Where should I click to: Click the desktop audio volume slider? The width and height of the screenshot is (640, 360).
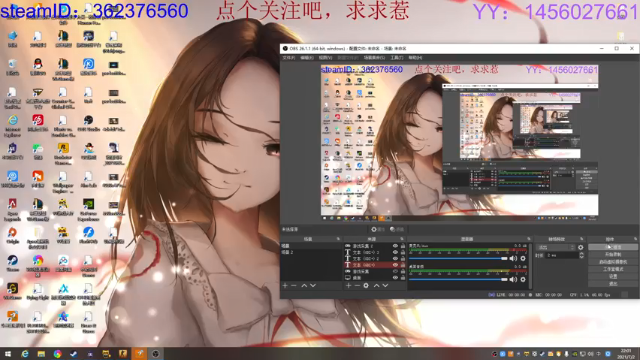[458, 280]
